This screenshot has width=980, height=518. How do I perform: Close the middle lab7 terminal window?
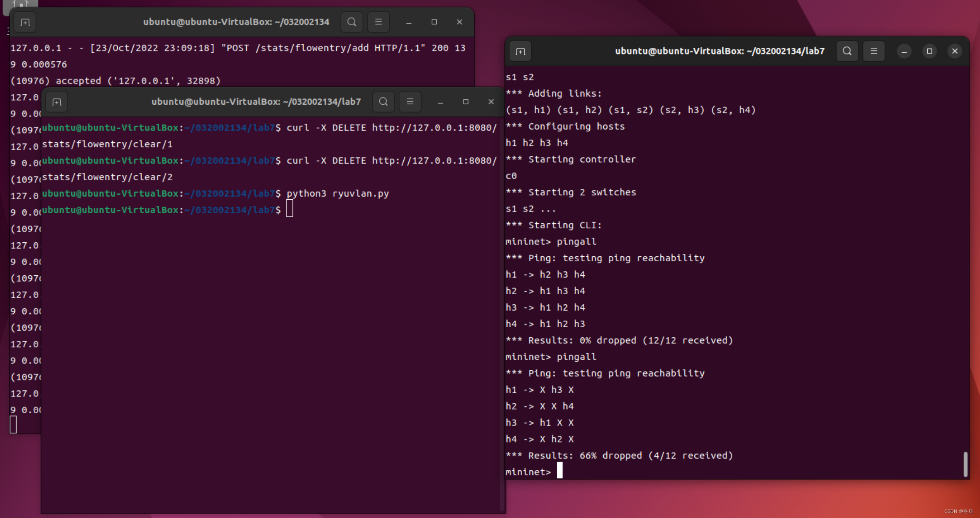pos(491,102)
